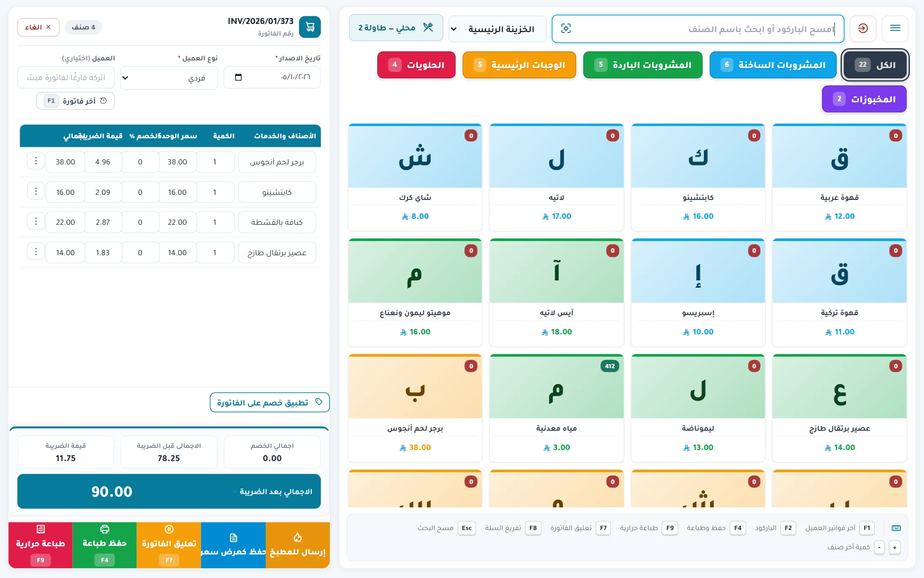Add شاي كرك product card
The width and height of the screenshot is (924, 578).
tap(415, 177)
